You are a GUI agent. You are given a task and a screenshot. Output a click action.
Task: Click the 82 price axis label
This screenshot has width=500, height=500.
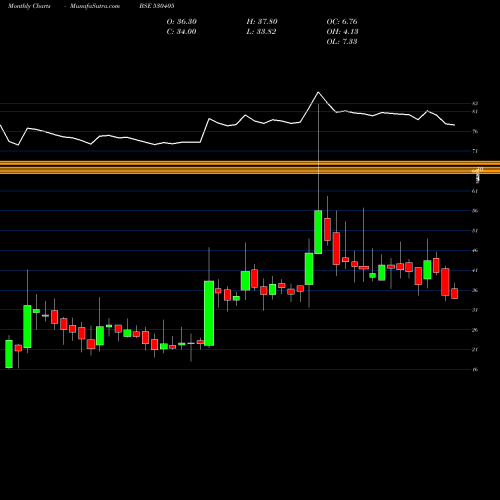[475, 103]
